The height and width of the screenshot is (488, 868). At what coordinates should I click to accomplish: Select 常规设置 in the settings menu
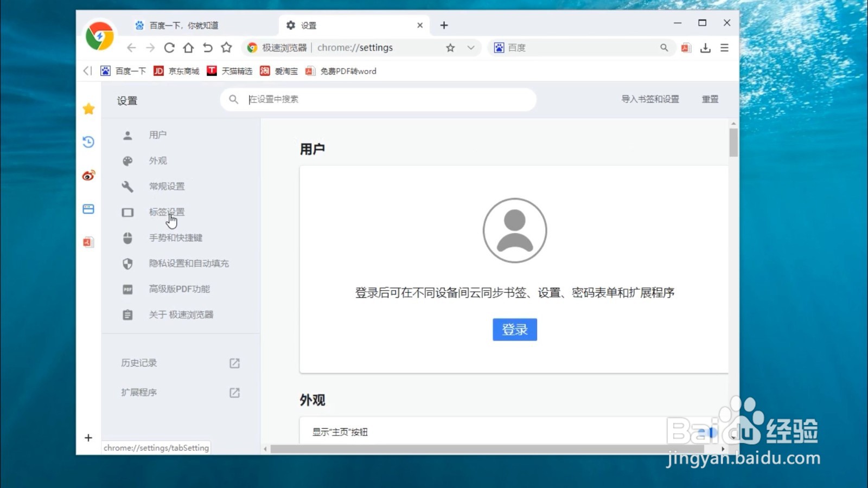167,186
